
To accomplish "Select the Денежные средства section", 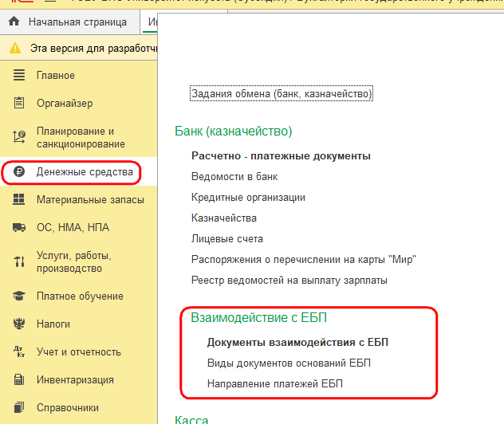I will (85, 172).
